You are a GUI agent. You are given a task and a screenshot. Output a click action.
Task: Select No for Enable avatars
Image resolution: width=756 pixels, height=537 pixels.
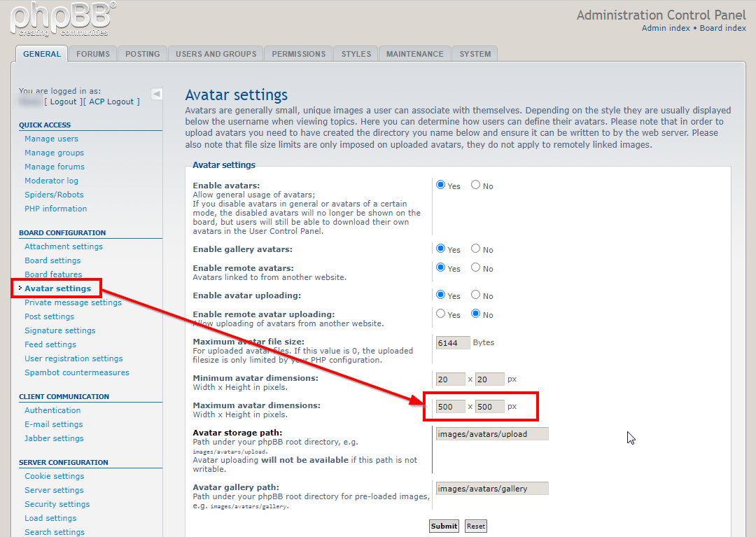pyautogui.click(x=475, y=185)
